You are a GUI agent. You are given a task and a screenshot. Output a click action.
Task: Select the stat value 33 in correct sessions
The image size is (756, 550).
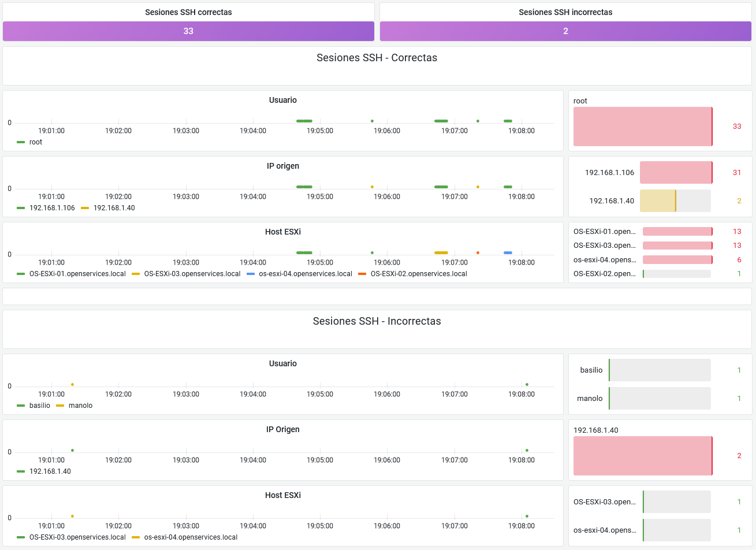(x=188, y=31)
